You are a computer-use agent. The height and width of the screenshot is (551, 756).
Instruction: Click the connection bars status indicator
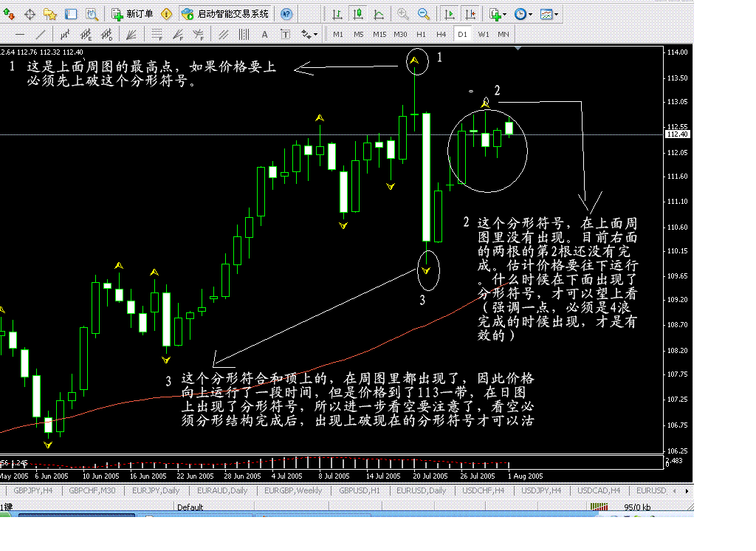point(599,507)
